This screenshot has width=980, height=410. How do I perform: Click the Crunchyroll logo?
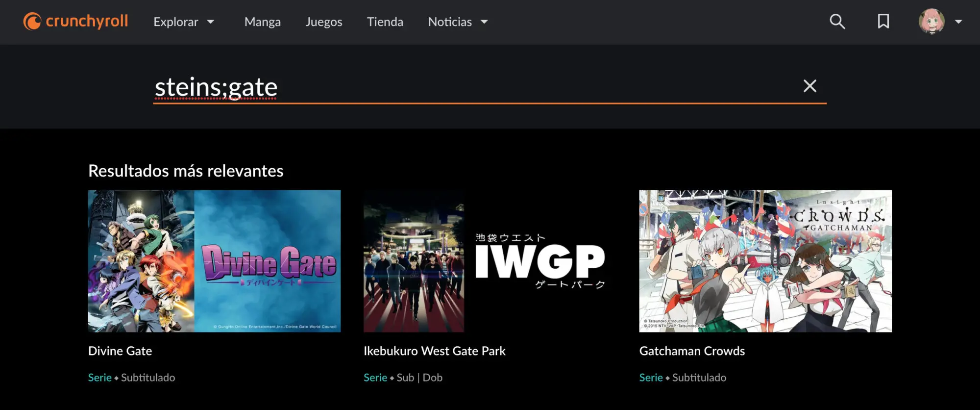[x=76, y=22]
